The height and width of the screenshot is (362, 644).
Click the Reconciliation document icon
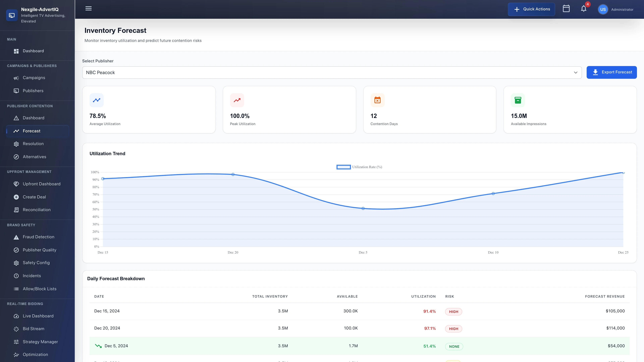(x=16, y=210)
